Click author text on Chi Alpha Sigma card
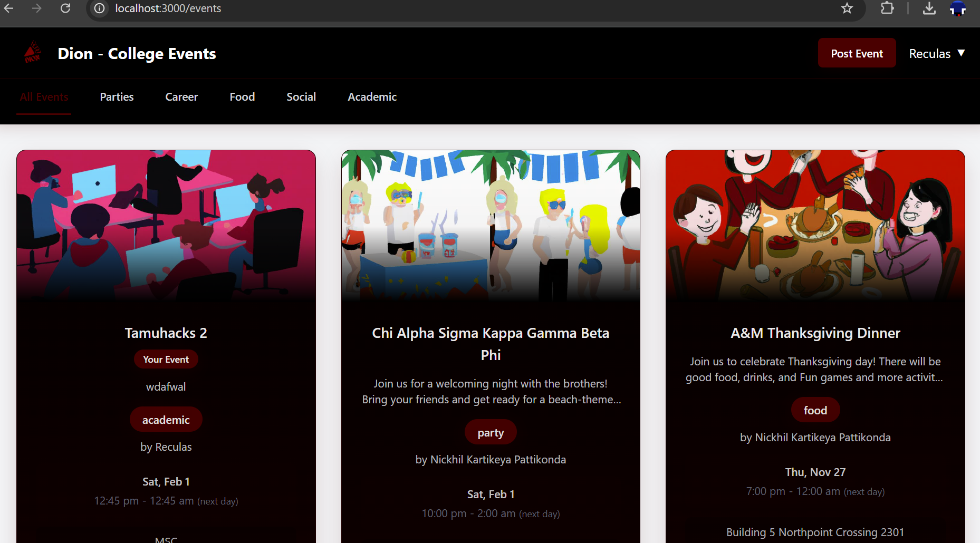The image size is (980, 543). click(491, 460)
